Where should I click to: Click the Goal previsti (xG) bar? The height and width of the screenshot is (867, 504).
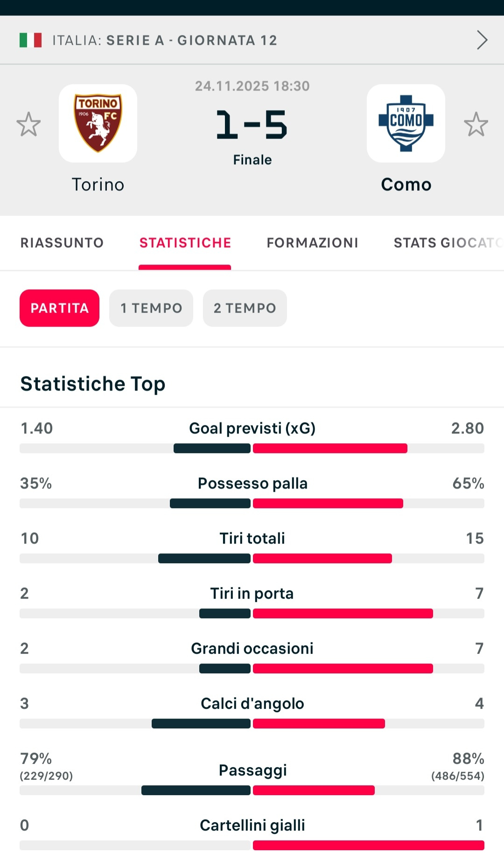pos(252,448)
